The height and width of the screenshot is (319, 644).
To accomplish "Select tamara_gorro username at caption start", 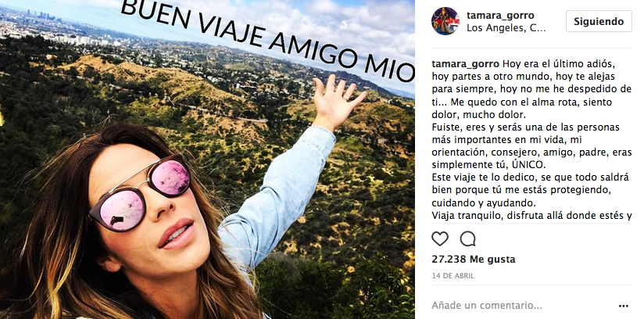I will [x=465, y=65].
